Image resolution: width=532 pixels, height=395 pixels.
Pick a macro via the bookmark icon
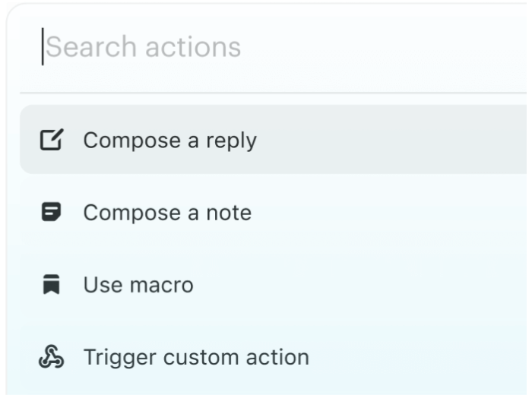(51, 285)
